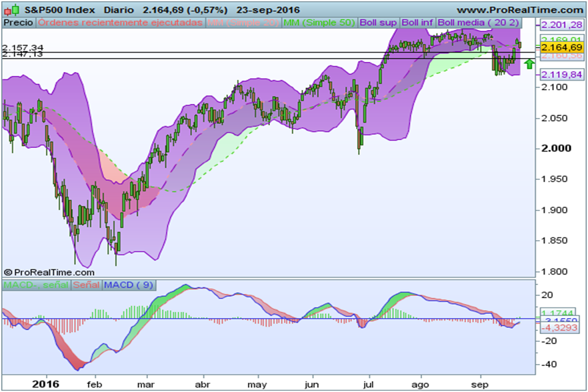Click the purple 2.201,28 price tag

pyautogui.click(x=561, y=25)
